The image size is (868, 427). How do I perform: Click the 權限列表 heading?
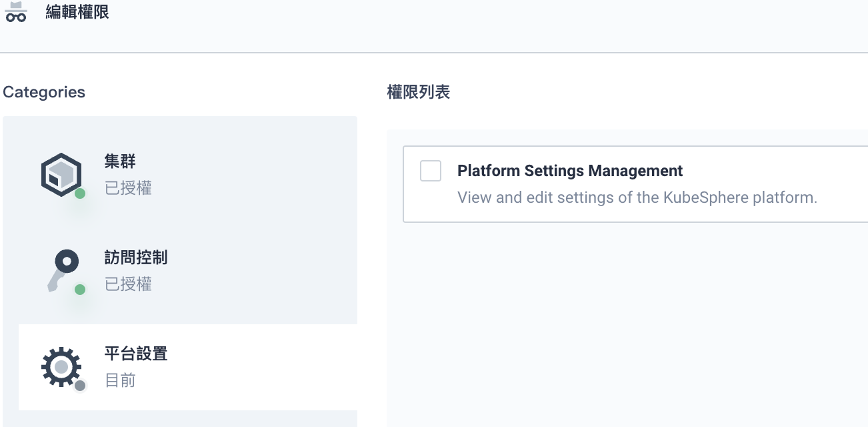pos(419,92)
